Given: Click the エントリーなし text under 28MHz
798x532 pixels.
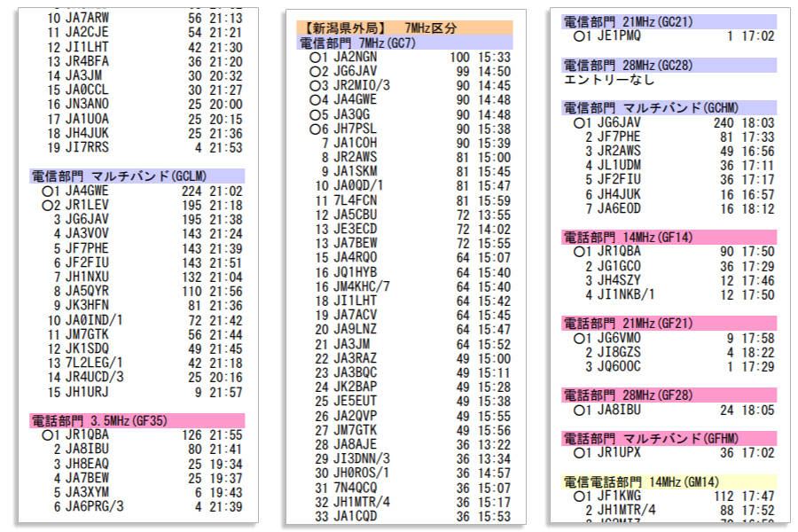Looking at the screenshot, I should click(609, 80).
